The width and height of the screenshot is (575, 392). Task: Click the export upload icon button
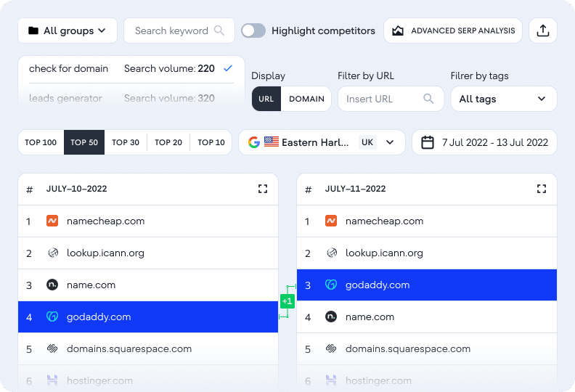pos(543,30)
